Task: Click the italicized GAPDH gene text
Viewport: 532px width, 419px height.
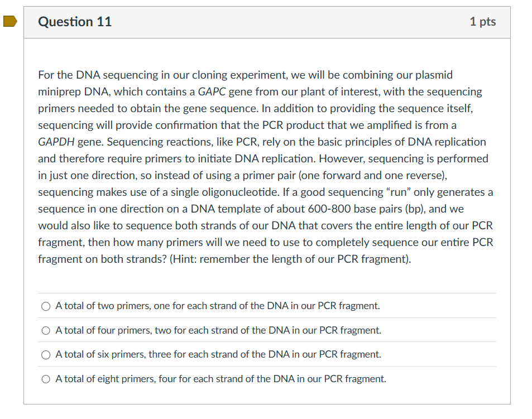Action: click(56, 142)
